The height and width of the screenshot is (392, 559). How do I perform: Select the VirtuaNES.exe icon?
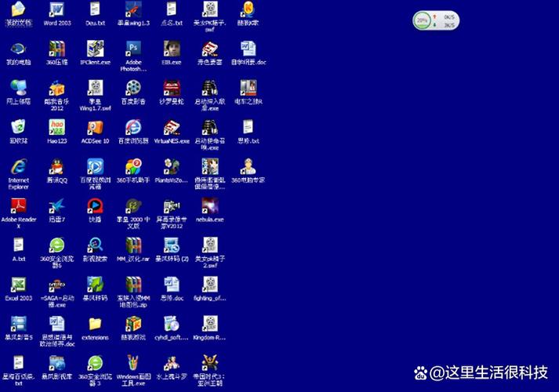(172, 128)
